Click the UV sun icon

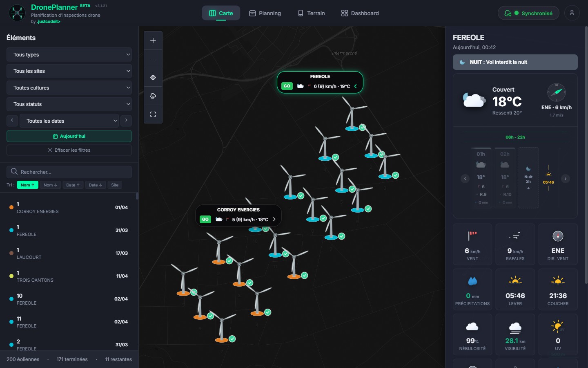click(x=558, y=326)
